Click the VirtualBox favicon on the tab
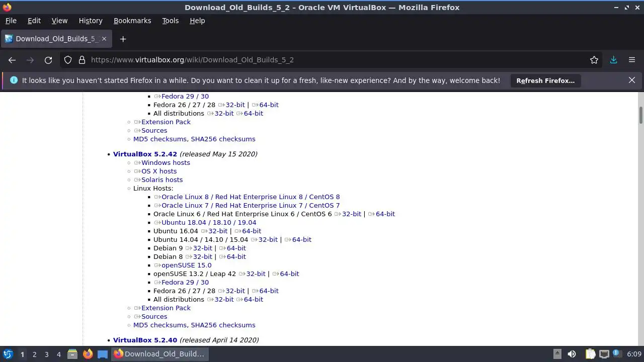The width and height of the screenshot is (644, 362). 9,39
